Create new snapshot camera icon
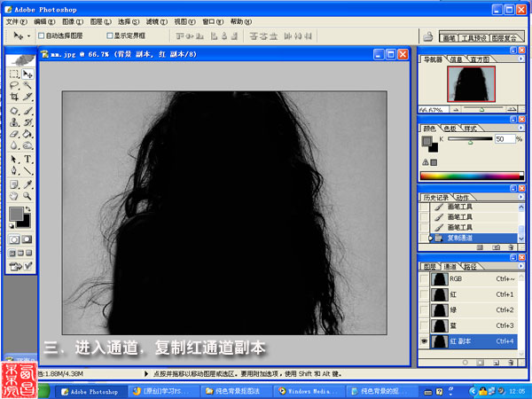Screen dimensions: 532x399 pos(496,247)
